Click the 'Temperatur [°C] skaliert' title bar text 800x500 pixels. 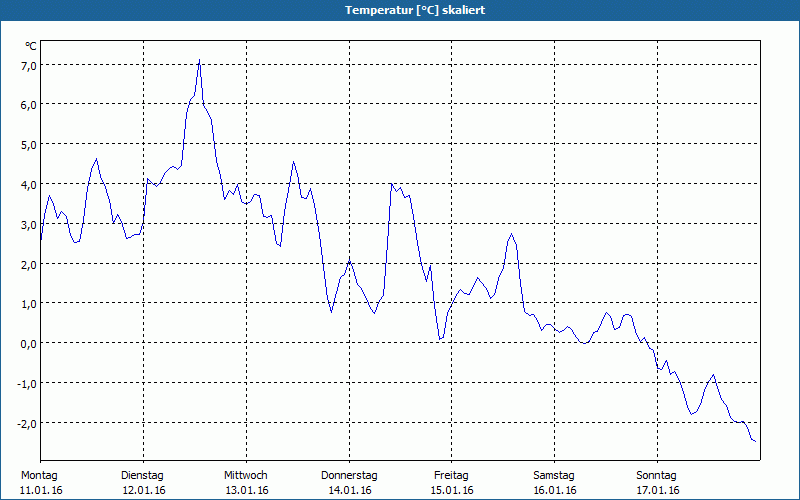(x=415, y=10)
